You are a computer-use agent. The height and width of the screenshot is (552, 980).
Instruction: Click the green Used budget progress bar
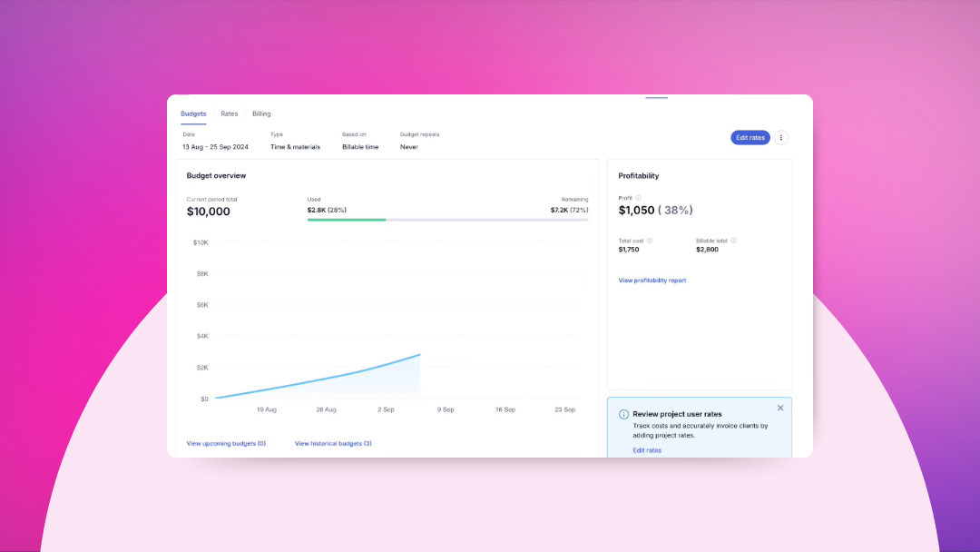(x=347, y=220)
